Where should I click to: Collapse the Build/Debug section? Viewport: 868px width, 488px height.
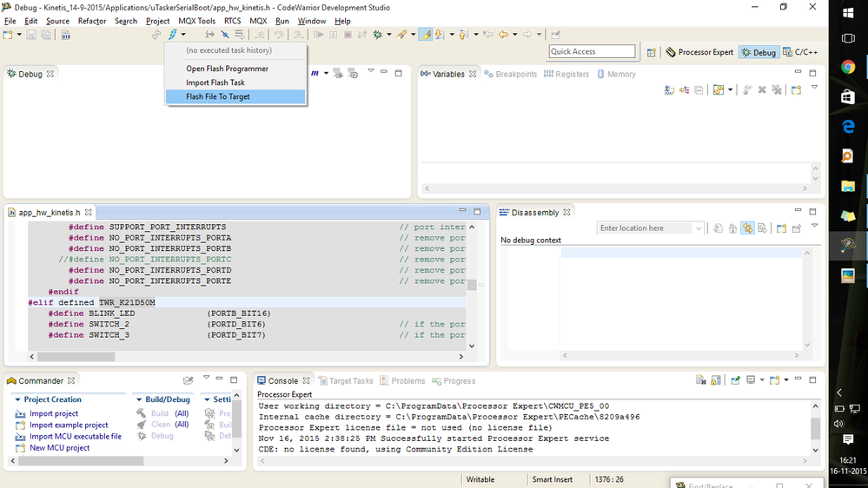tap(139, 399)
